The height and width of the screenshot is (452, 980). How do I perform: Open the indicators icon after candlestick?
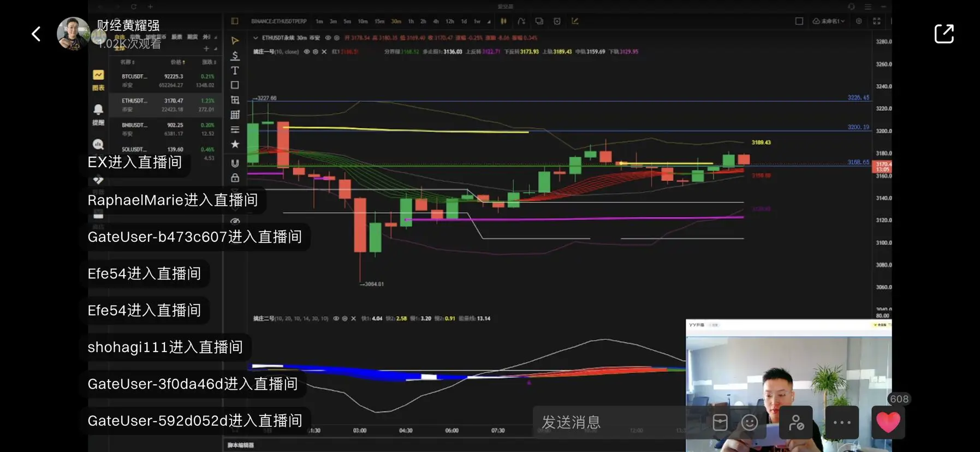pos(521,21)
